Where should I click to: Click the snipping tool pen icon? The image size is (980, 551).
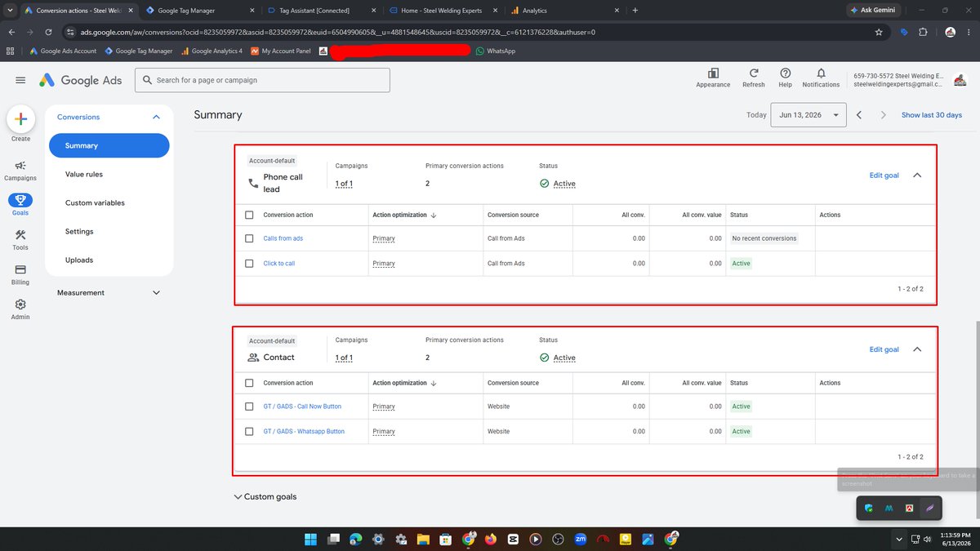pos(929,508)
